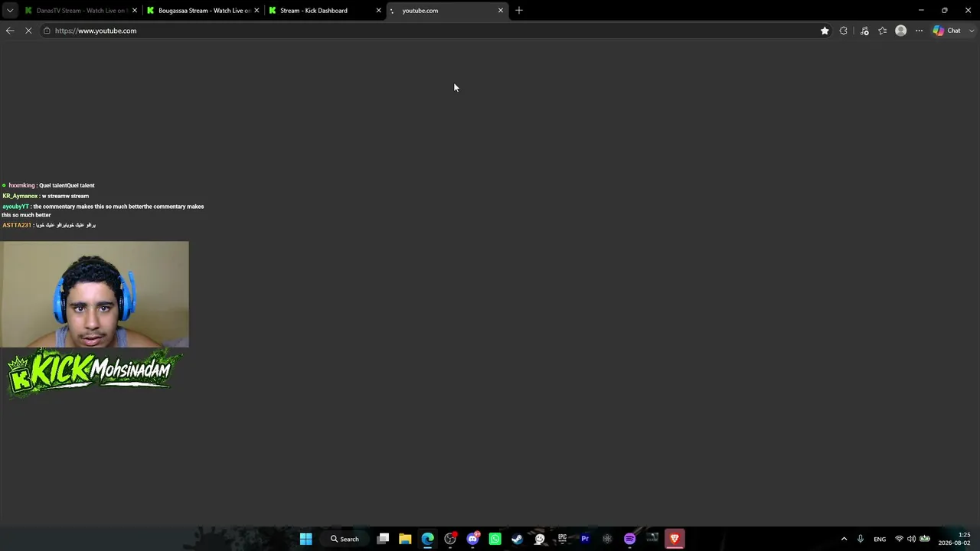The image size is (980, 551).
Task: Open Copilot Chat sidebar
Action: (947, 31)
